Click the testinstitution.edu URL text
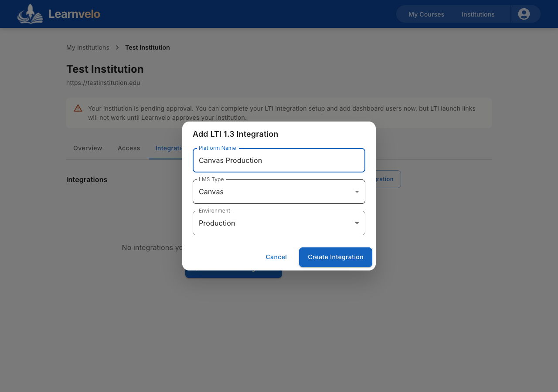The width and height of the screenshot is (558, 392). 103,82
